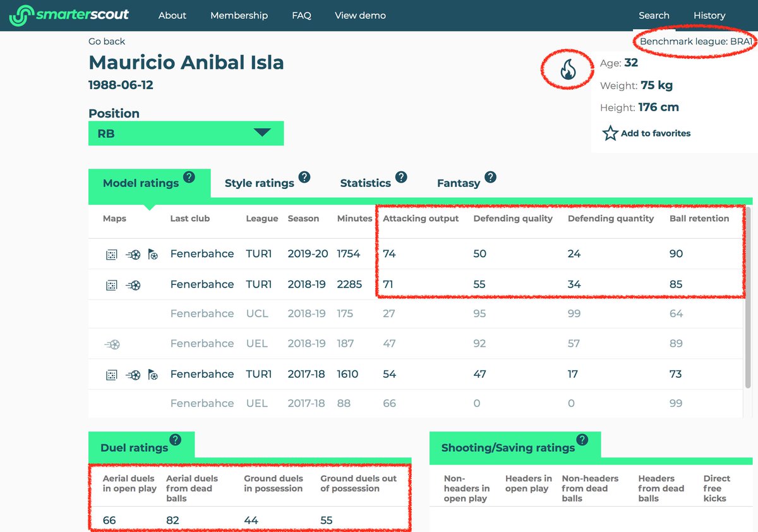Click the smarterscout logo
Image resolution: width=758 pixels, height=532 pixels.
coord(69,15)
